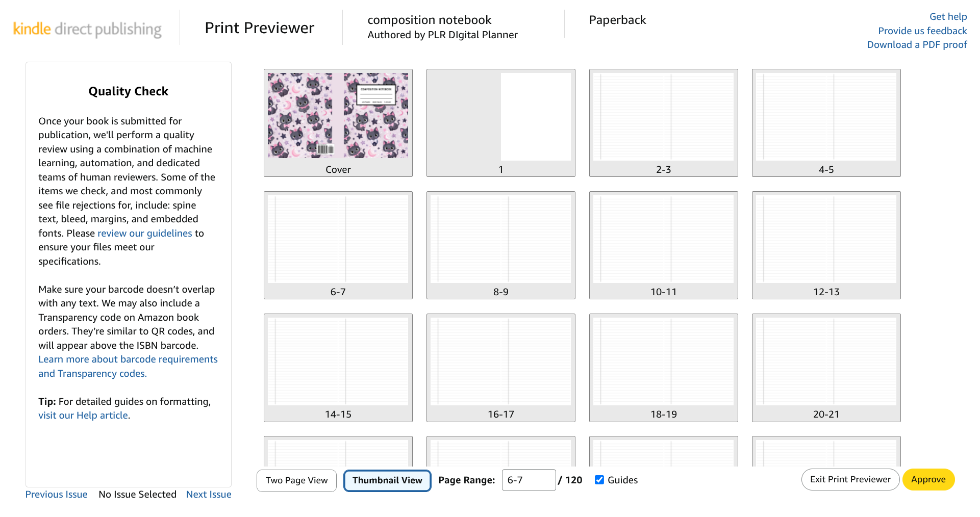This screenshot has height=517, width=980.
Task: Exit Print Previewer
Action: (x=850, y=479)
